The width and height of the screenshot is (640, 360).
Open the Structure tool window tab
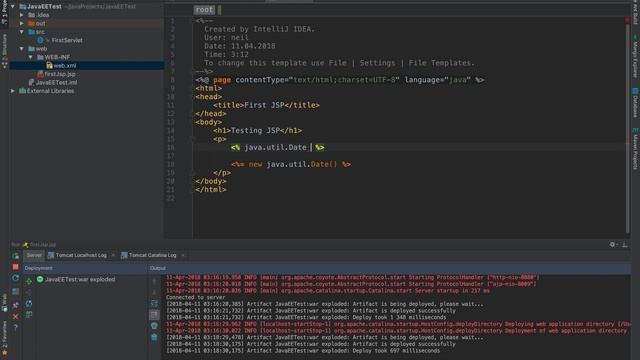pyautogui.click(x=4, y=51)
